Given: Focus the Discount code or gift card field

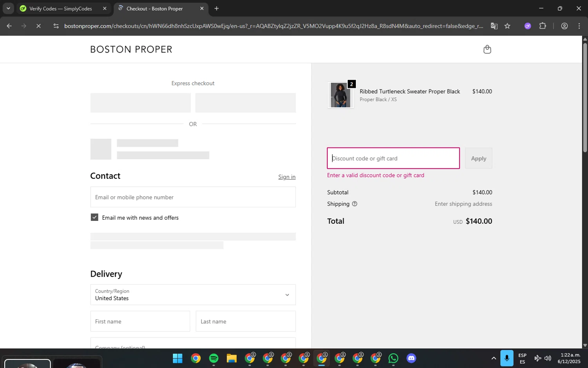Looking at the screenshot, I should click(x=393, y=158).
